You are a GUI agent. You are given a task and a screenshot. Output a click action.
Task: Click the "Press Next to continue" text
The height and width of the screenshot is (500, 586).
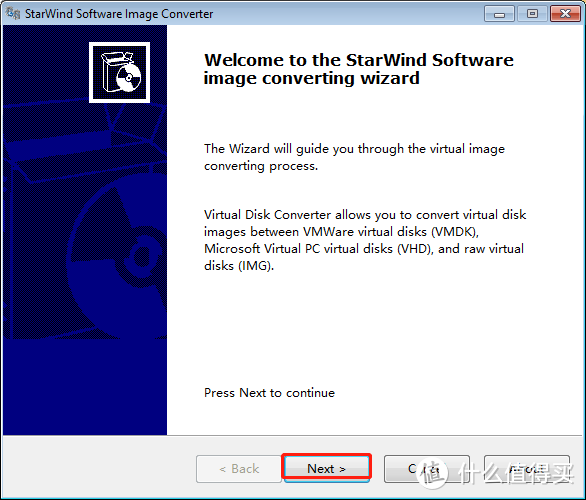269,393
